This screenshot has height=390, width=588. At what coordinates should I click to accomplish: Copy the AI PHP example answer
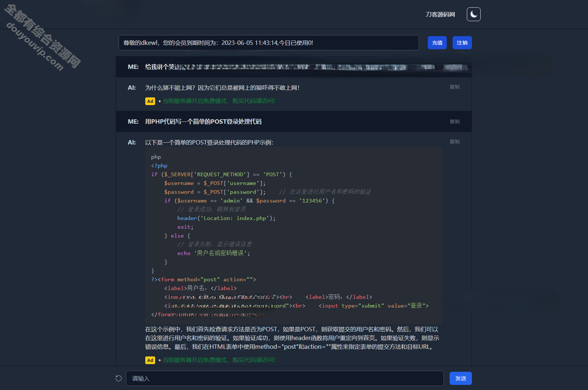[454, 142]
